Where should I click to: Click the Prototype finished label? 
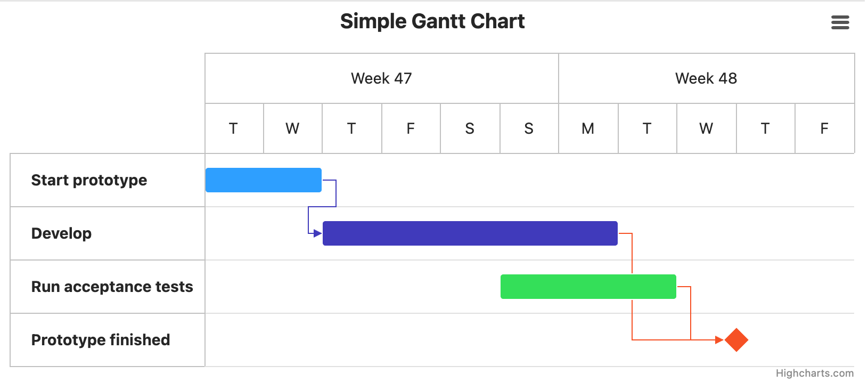tap(101, 339)
